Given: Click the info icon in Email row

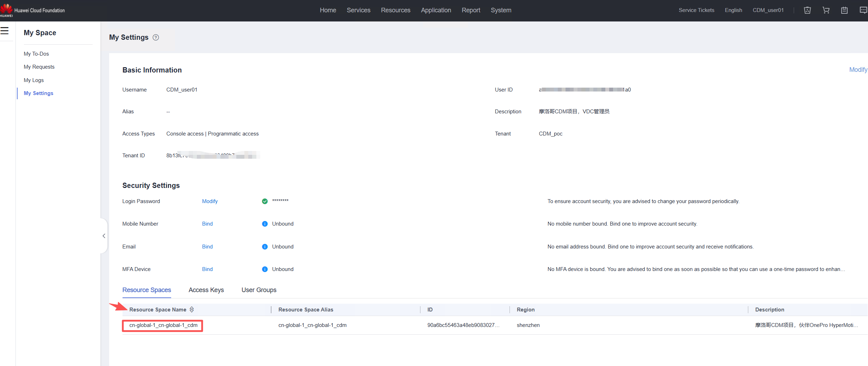Looking at the screenshot, I should point(265,247).
